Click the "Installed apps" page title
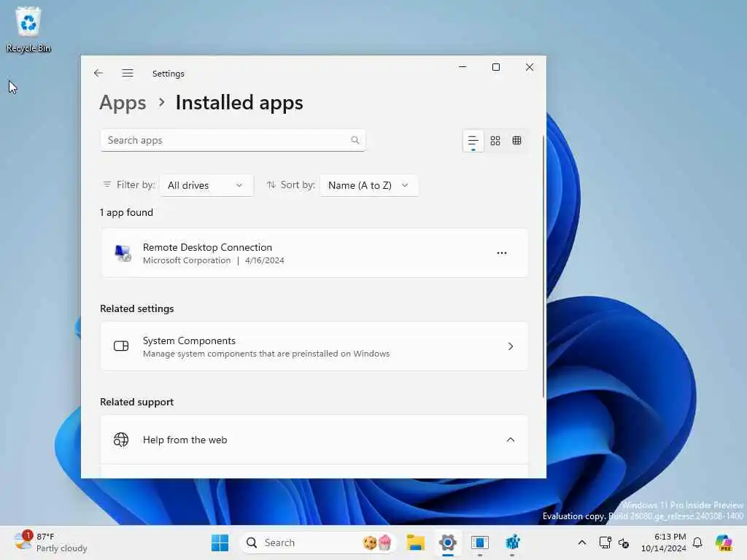The height and width of the screenshot is (560, 747). [x=239, y=103]
